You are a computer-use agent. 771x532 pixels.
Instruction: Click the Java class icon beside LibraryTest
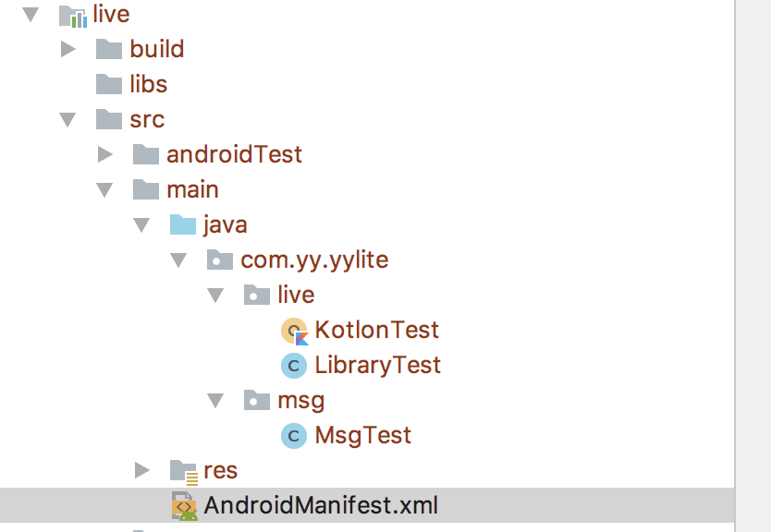pos(294,365)
